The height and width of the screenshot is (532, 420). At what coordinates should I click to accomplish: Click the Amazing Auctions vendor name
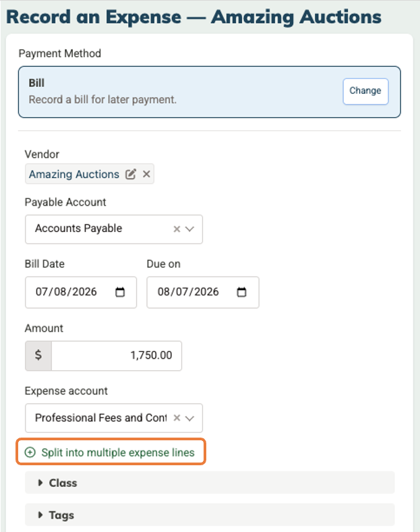(74, 174)
